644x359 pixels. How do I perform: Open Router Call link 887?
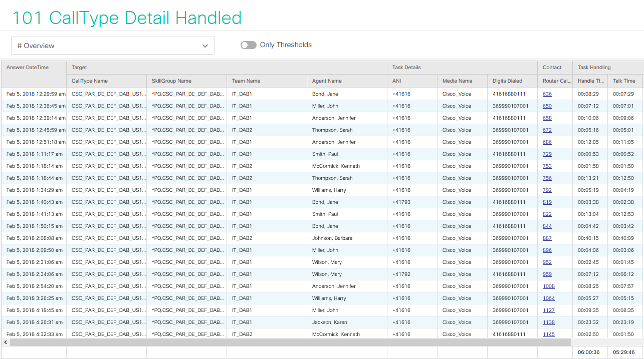pyautogui.click(x=547, y=238)
